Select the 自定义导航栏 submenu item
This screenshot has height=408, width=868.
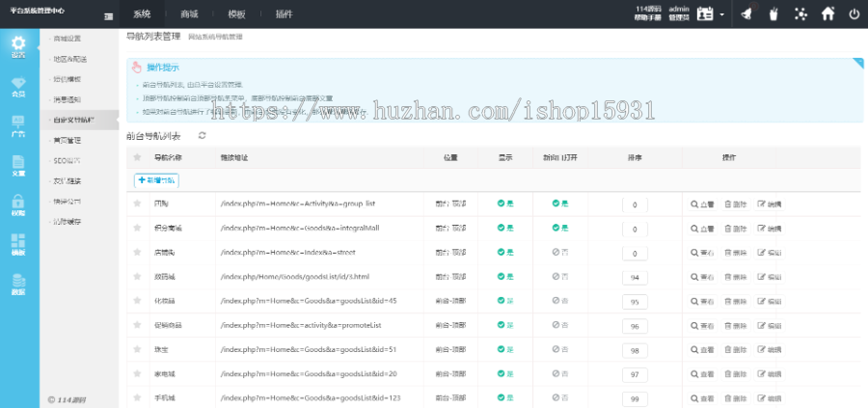[x=79, y=120]
